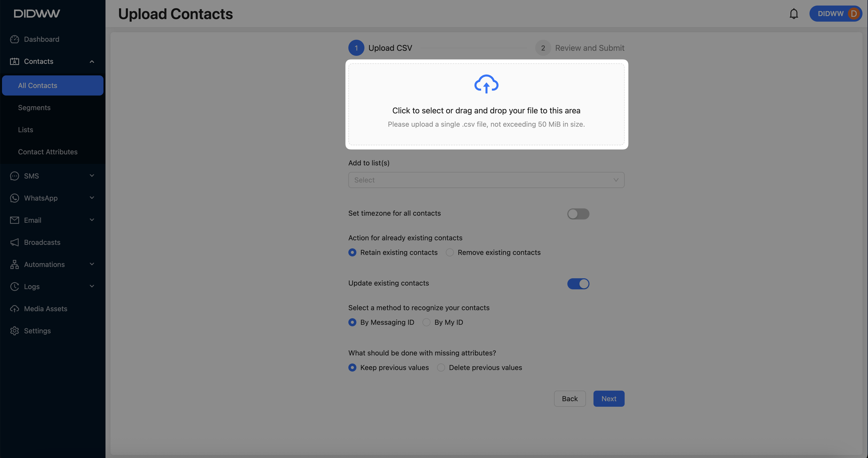
Task: Select Remove existing contacts option
Action: (450, 253)
